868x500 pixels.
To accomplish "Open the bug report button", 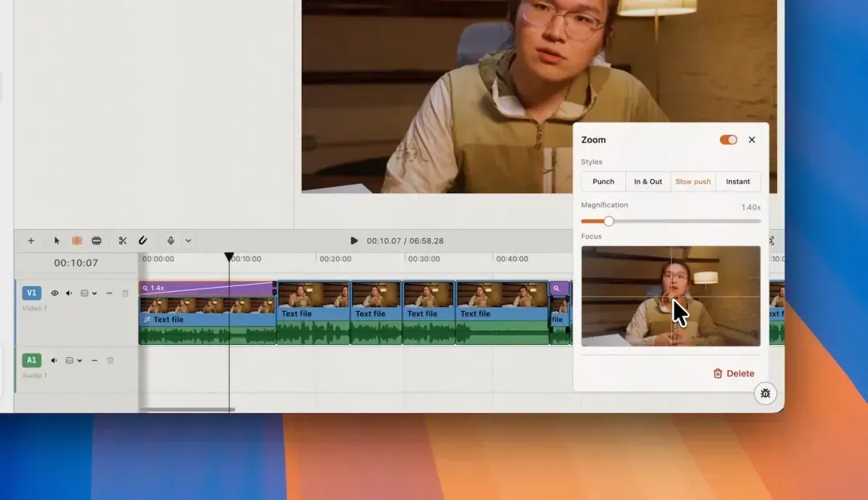I will click(765, 394).
